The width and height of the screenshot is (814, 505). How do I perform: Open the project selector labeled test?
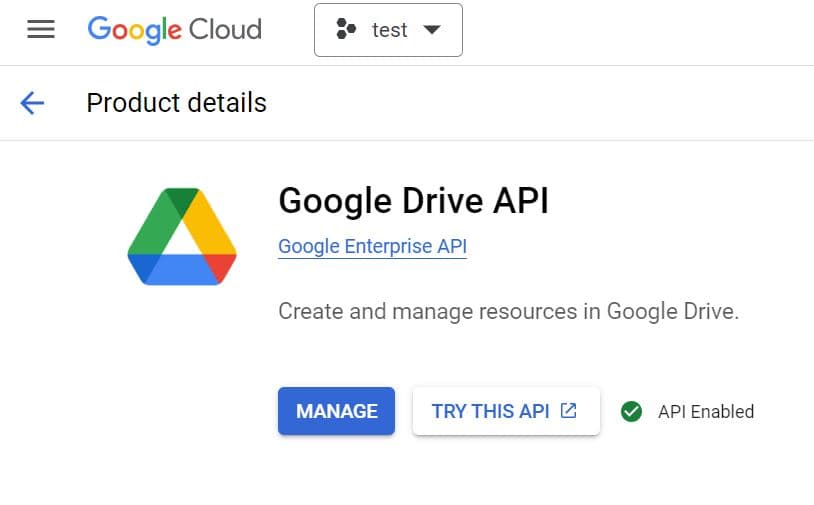[388, 30]
